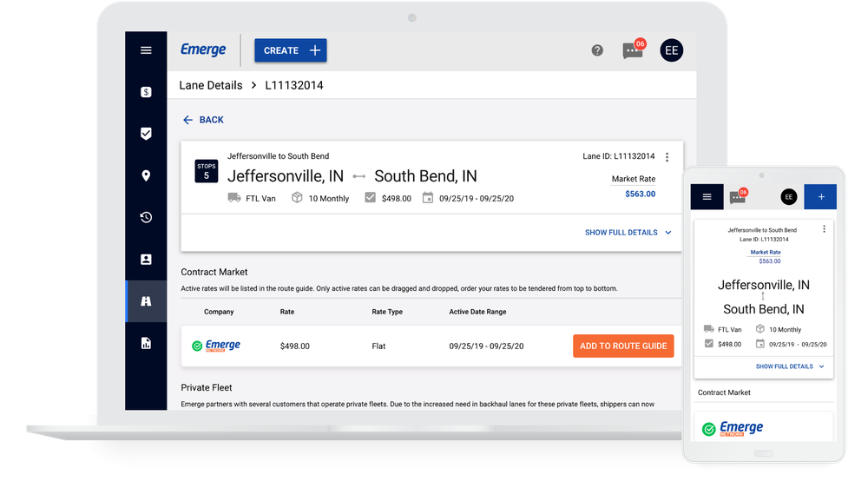
Task: Toggle the checkbox beside $498.00 on laptop
Action: (371, 198)
